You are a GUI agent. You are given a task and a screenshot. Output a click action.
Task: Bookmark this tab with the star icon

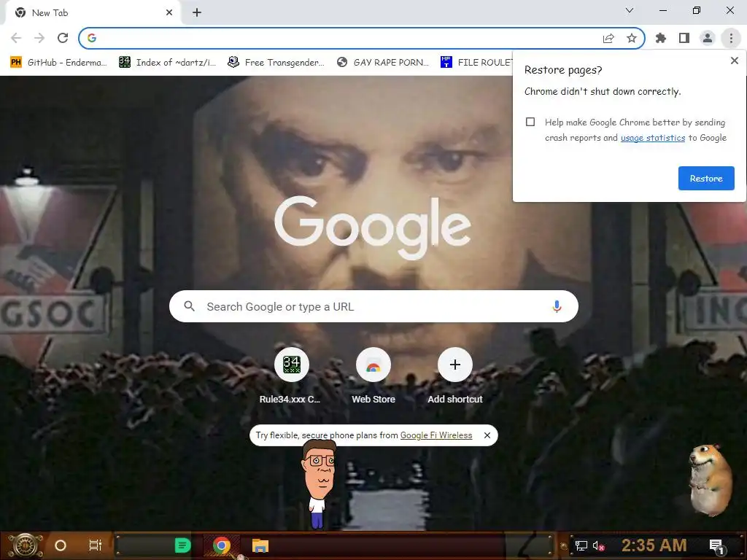point(632,38)
